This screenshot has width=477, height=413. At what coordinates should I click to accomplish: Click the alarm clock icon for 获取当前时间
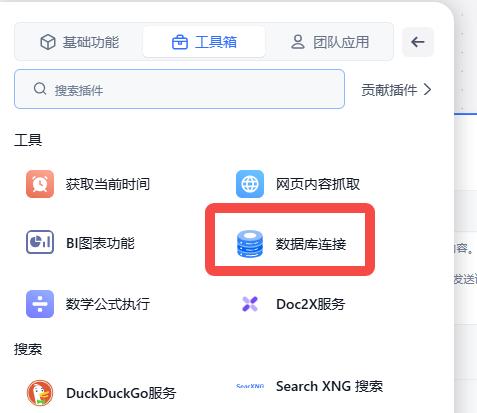tap(40, 184)
